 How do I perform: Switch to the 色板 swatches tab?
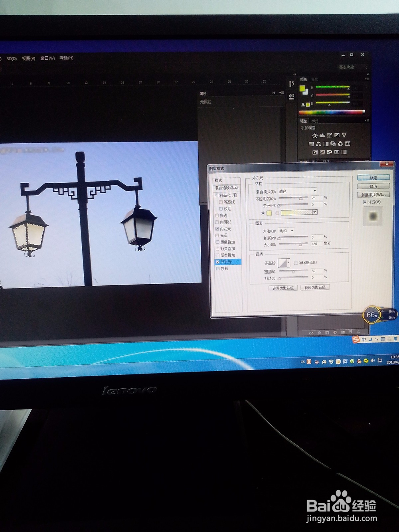tap(315, 79)
